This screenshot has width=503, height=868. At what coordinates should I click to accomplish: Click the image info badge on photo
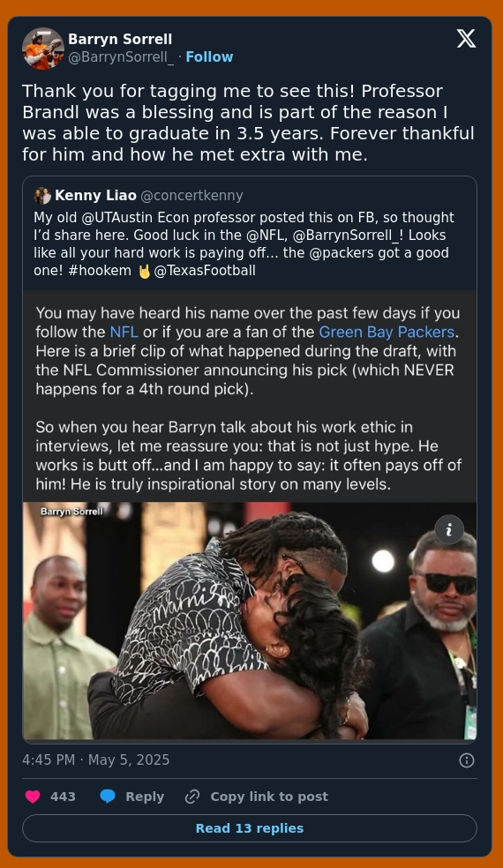tap(448, 530)
